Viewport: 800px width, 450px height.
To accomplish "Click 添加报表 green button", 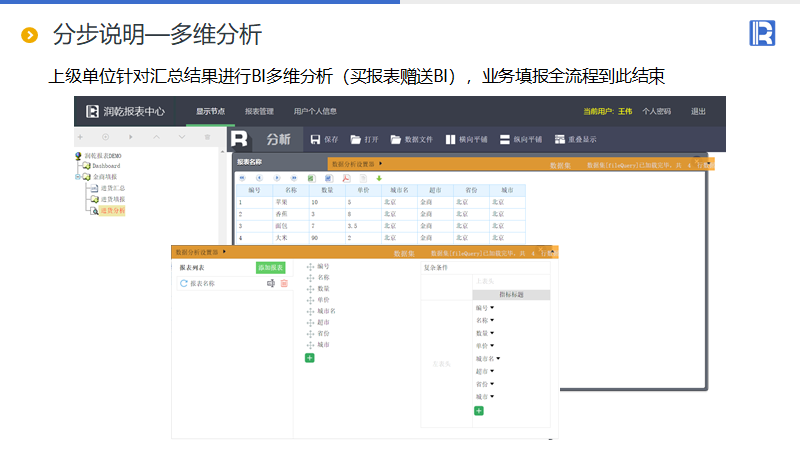I will pyautogui.click(x=270, y=267).
